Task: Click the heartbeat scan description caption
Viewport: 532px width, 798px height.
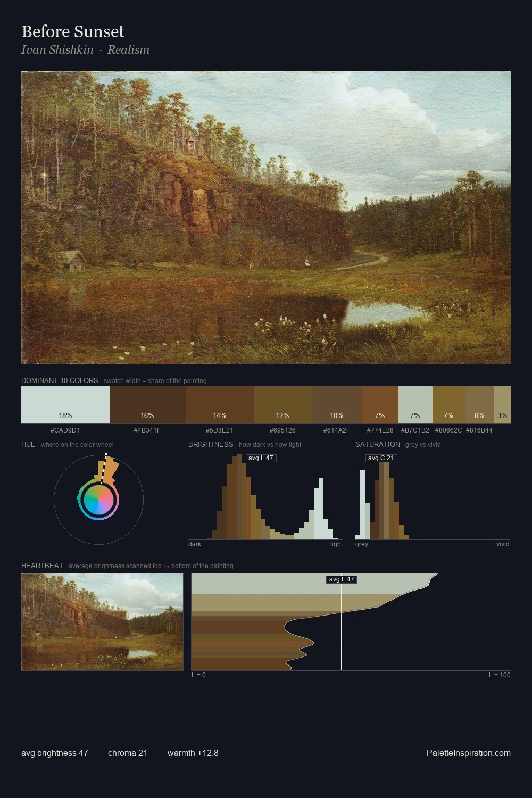Action: pos(151,566)
